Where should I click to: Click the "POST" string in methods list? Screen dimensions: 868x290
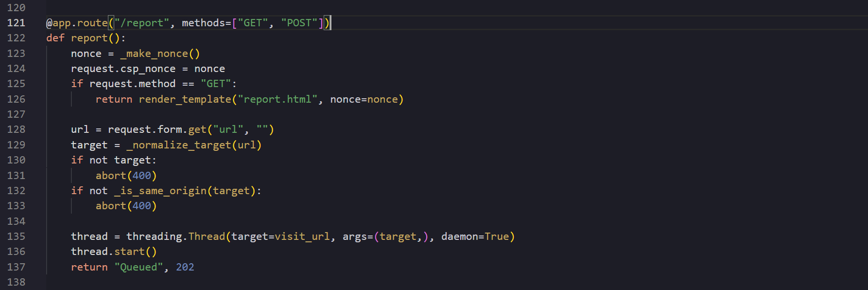(x=299, y=23)
